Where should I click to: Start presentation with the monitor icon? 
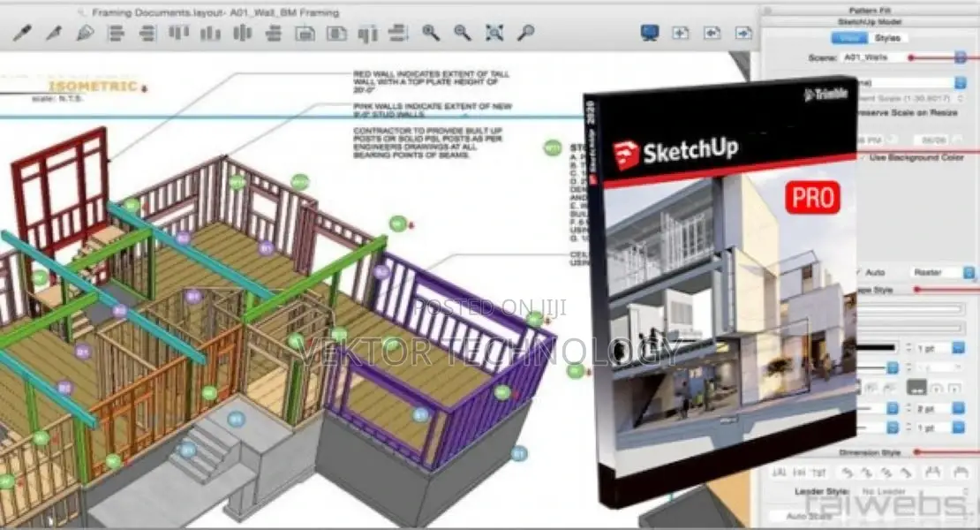tap(650, 33)
